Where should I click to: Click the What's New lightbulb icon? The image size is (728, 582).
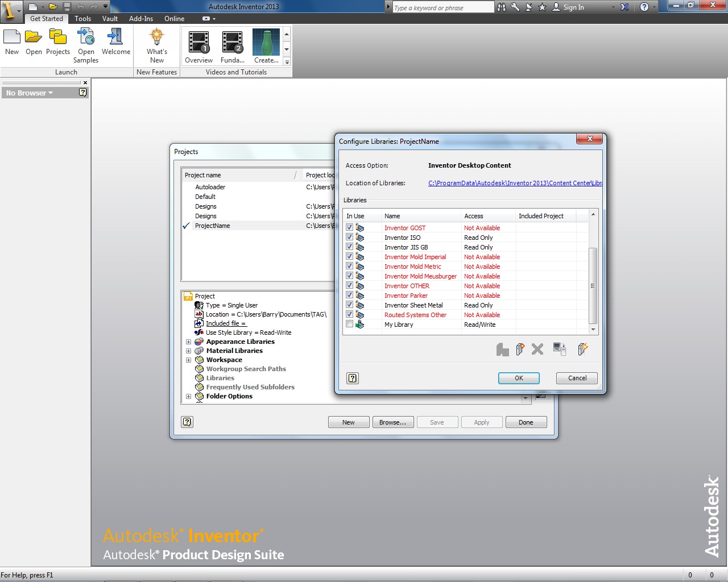(156, 38)
